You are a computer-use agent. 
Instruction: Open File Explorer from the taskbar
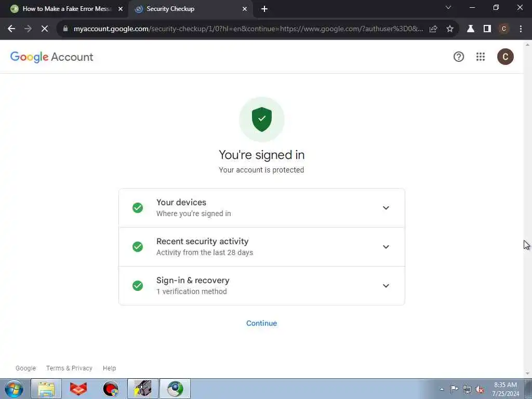tap(46, 389)
